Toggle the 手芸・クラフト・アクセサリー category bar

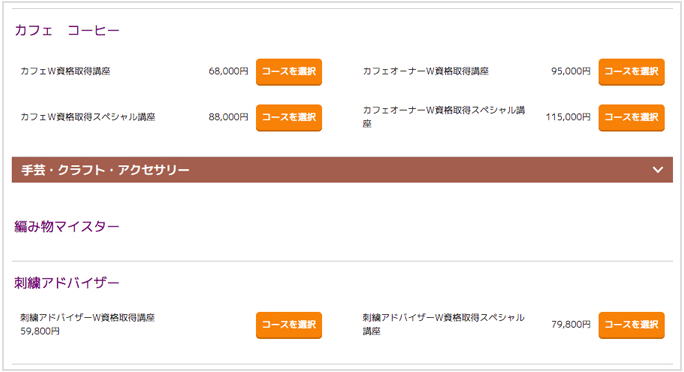342,170
